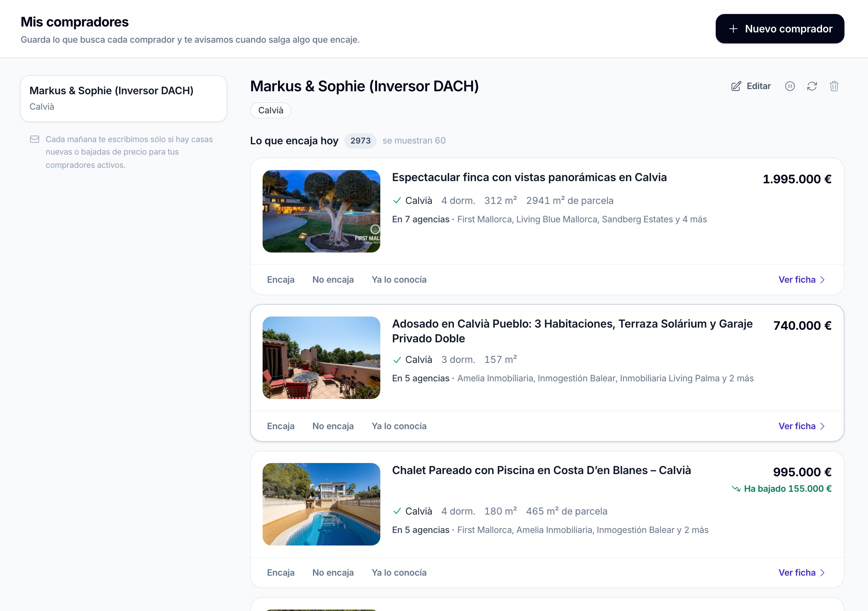Screen dimensions: 868x611
Task: Mark the Chalet Pareado listing as Encaja
Action: [x=281, y=572]
